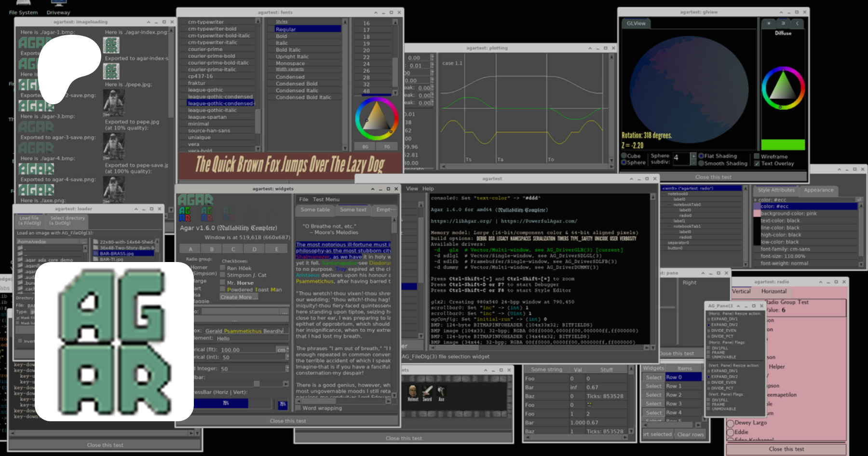Enable the Wireframe checkbox

pos(757,156)
